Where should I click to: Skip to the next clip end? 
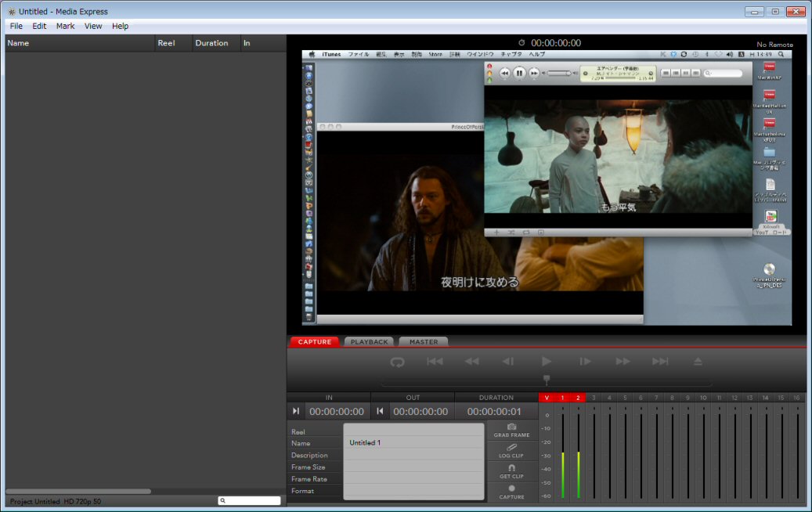pos(660,362)
